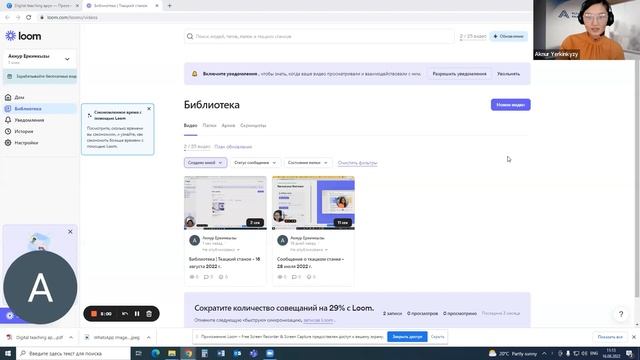Click Показать все downloads button
The image size is (640, 360).
point(610,337)
